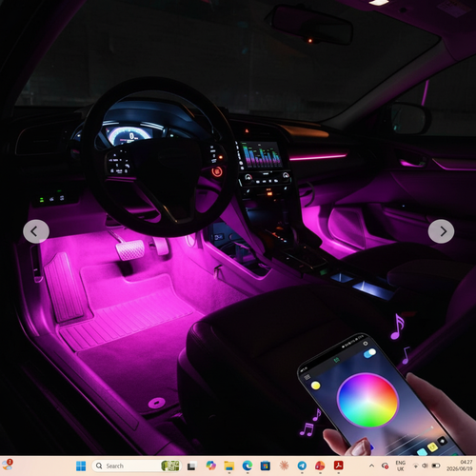The width and height of the screenshot is (476, 476).
Task: Open the red-orange app next to Telegram
Action: click(320, 466)
